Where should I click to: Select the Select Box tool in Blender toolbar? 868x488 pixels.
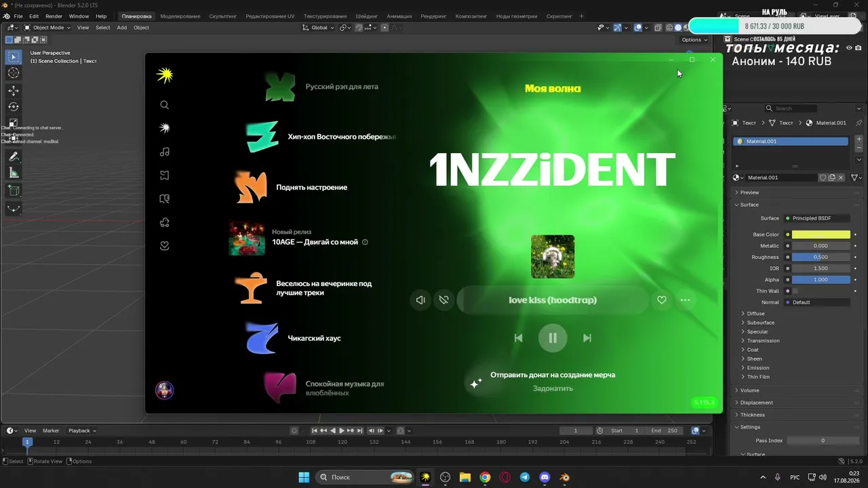[14, 57]
